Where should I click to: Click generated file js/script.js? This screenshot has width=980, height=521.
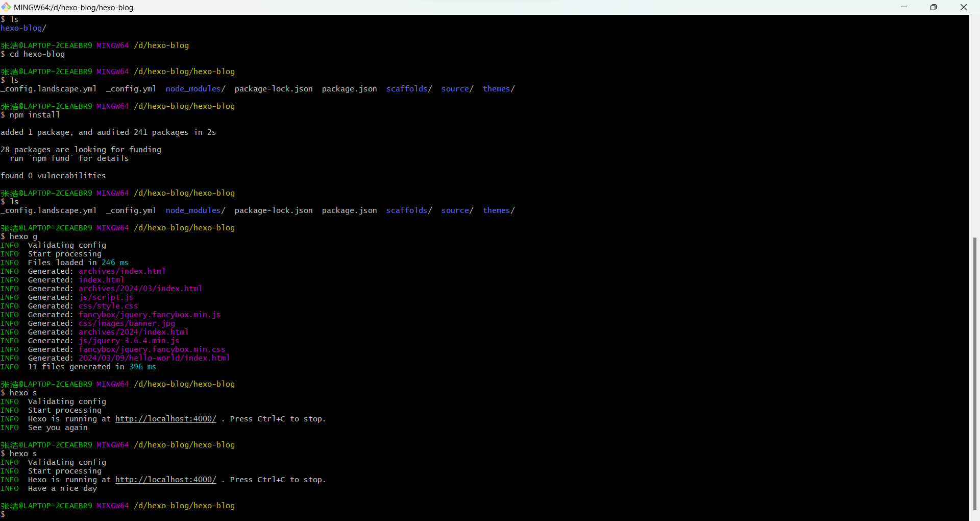(106, 297)
